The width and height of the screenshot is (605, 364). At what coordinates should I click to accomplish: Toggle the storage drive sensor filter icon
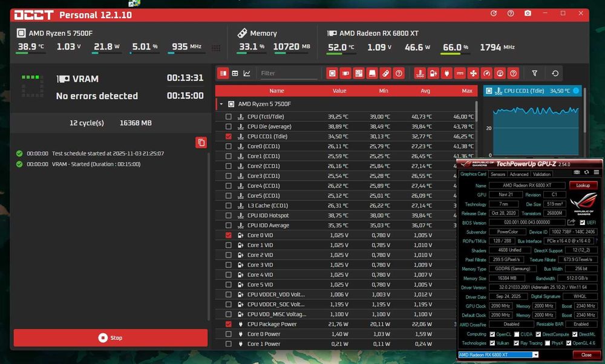tap(372, 73)
